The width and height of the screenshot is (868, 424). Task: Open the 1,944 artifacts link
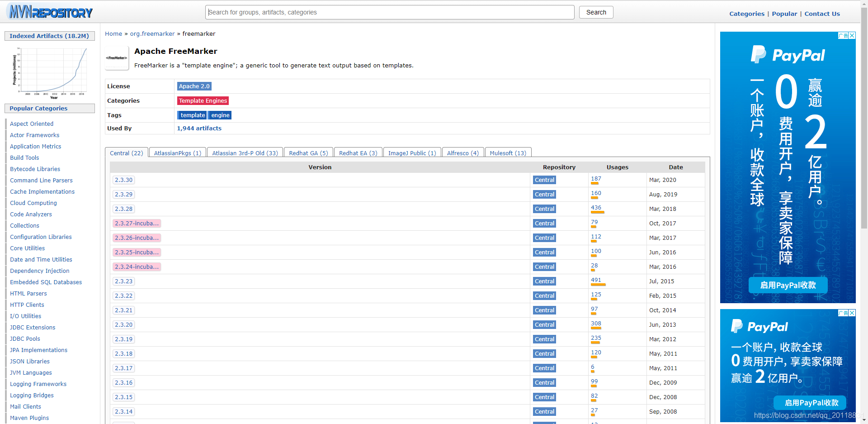click(199, 128)
